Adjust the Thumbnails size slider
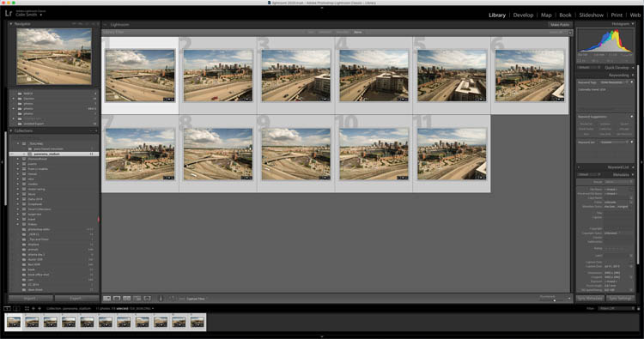 554,300
